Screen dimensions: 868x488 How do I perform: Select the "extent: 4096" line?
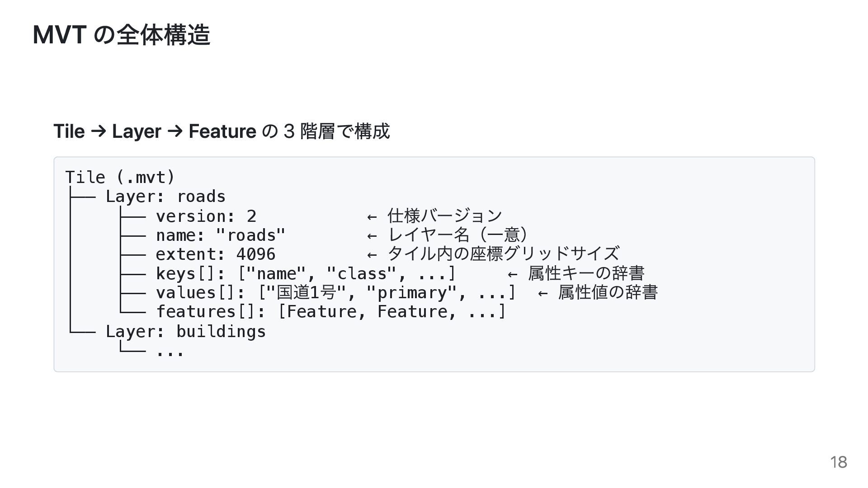click(x=215, y=254)
